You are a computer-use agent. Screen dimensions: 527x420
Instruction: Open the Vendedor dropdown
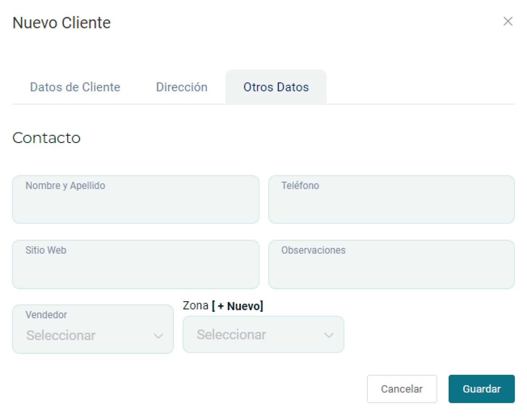(x=93, y=329)
